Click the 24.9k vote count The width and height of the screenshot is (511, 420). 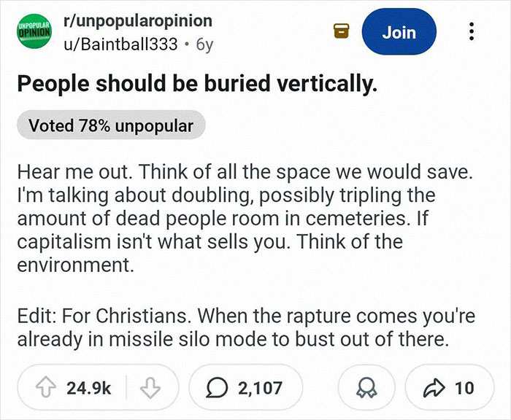click(x=89, y=388)
